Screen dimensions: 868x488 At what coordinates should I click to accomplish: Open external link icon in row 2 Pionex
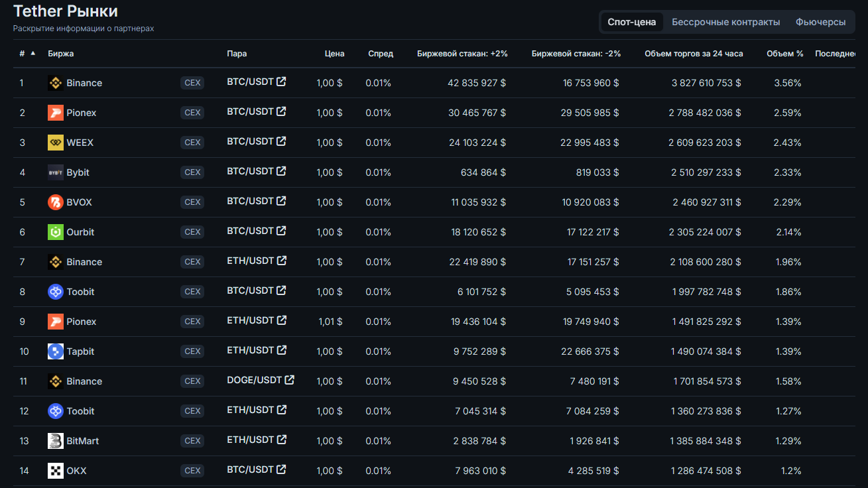point(282,111)
